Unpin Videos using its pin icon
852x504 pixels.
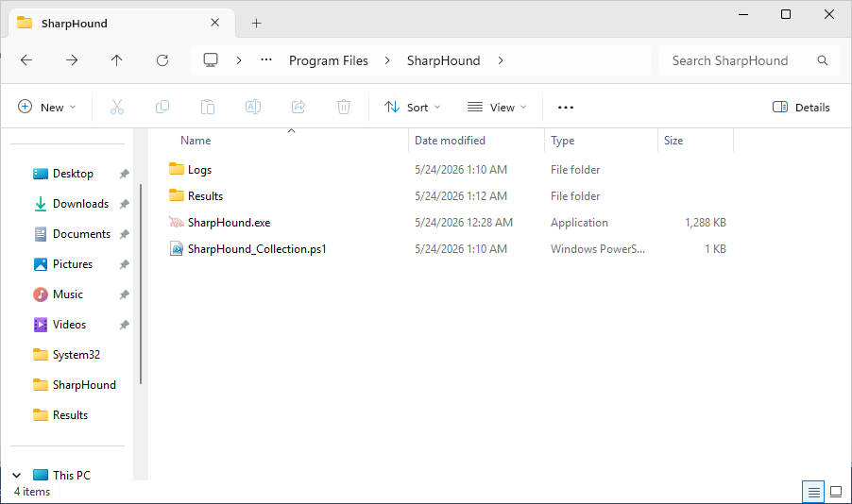pyautogui.click(x=125, y=325)
